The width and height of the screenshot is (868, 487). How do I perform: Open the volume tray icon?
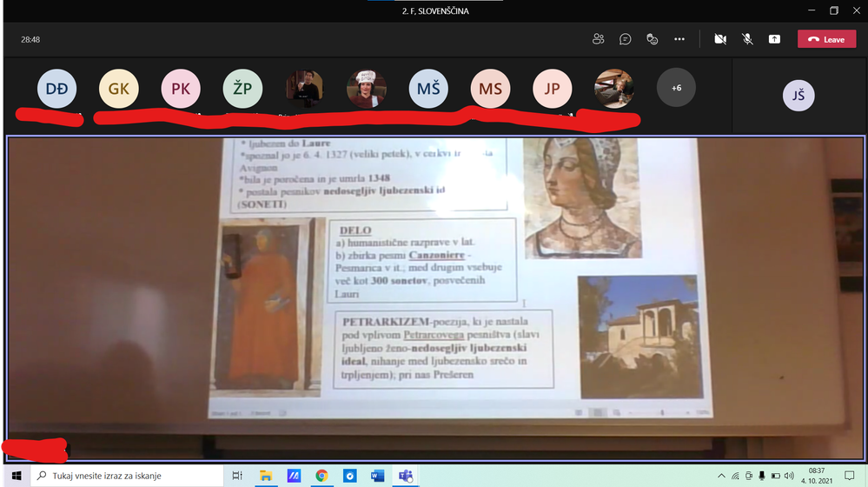(789, 476)
